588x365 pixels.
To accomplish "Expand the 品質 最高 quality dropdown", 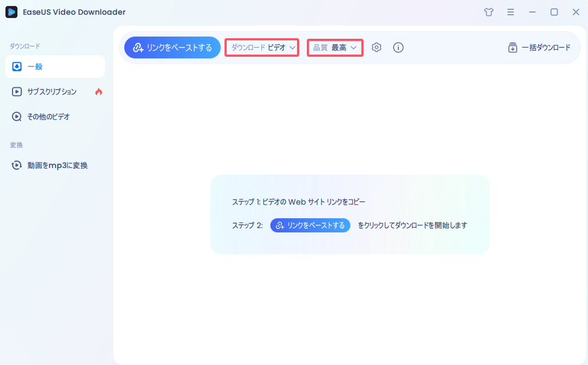I will click(x=335, y=47).
